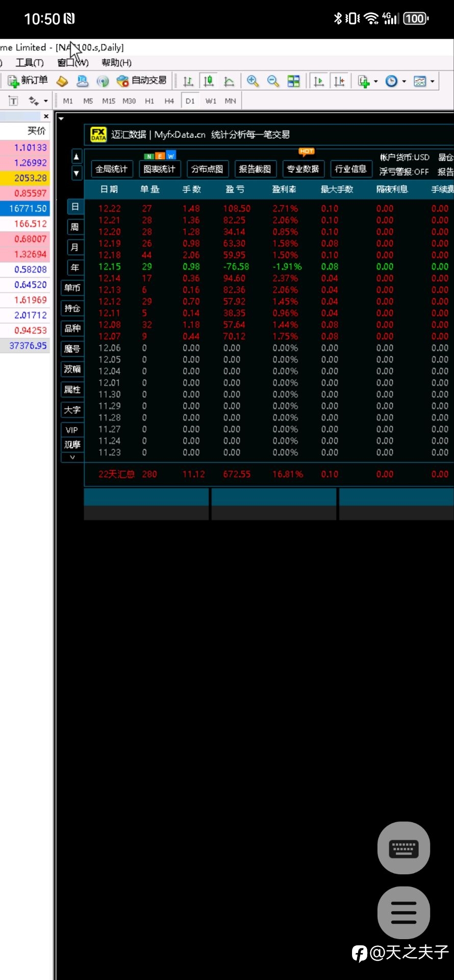Toggle chart shift icon
The width and height of the screenshot is (454, 980).
pyautogui.click(x=339, y=81)
